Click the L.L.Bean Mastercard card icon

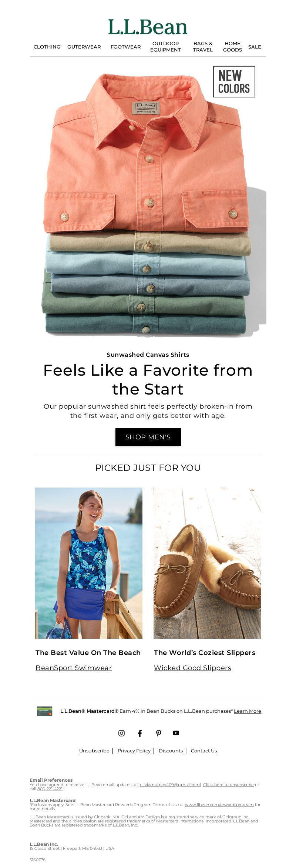pyautogui.click(x=45, y=711)
